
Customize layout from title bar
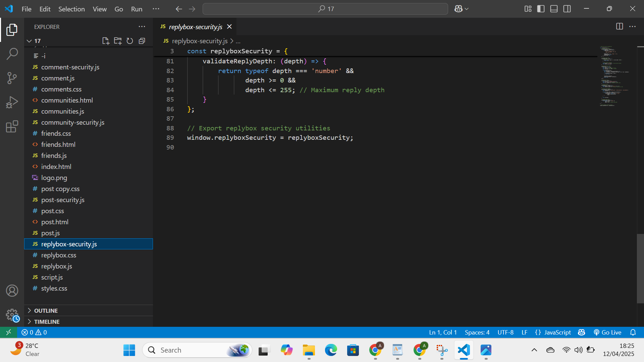tap(528, 9)
